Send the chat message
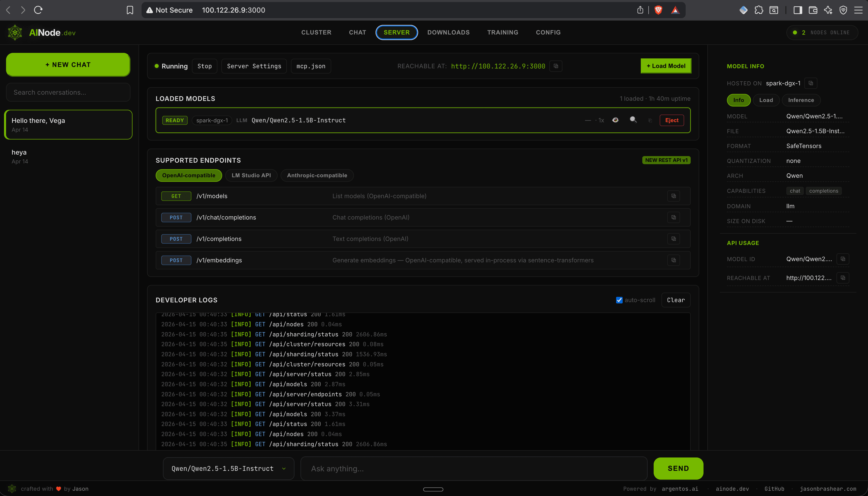The image size is (868, 496). click(x=678, y=468)
